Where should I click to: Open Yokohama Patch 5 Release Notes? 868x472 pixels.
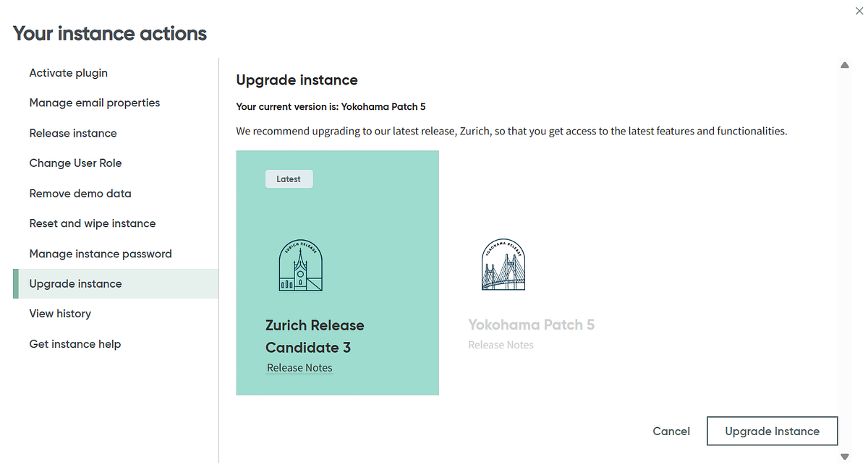tap(501, 345)
